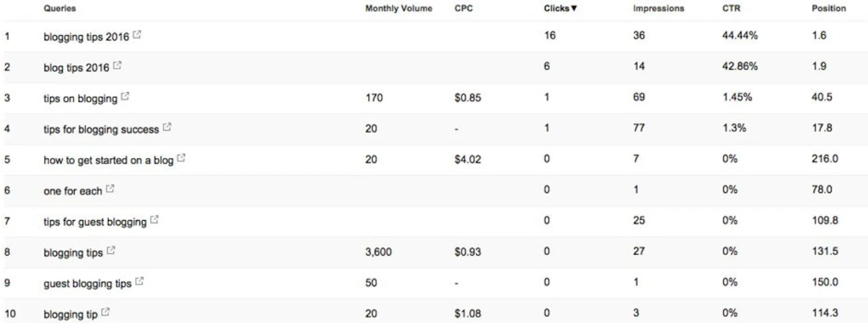The width and height of the screenshot is (868, 323).
Task: Open external link icon beside 'tips on blogging'
Action: pos(124,97)
